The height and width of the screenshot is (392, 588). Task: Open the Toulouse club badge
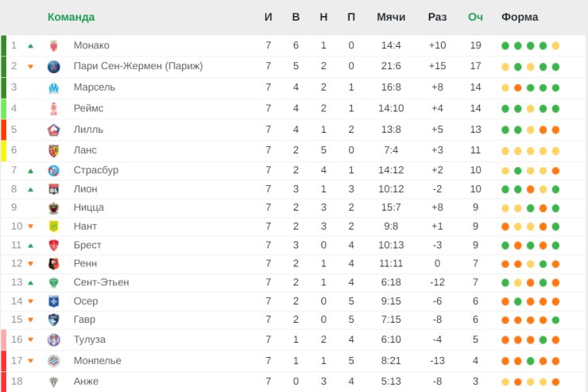[x=53, y=340]
